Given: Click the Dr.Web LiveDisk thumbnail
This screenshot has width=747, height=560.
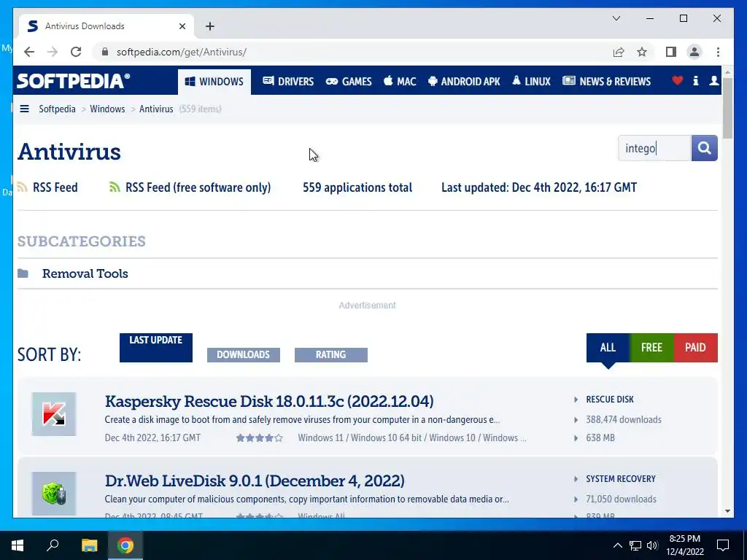Looking at the screenshot, I should pyautogui.click(x=54, y=494).
